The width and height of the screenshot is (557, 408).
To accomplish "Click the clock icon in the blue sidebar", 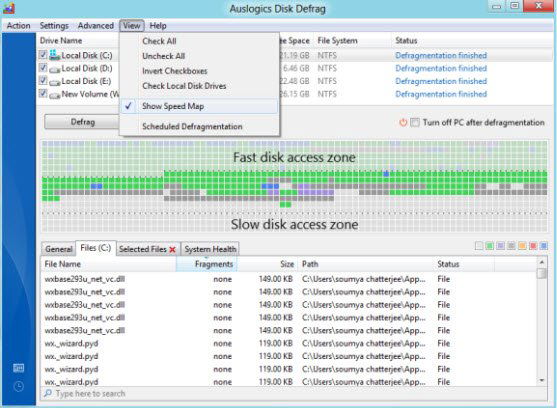I will tap(18, 386).
